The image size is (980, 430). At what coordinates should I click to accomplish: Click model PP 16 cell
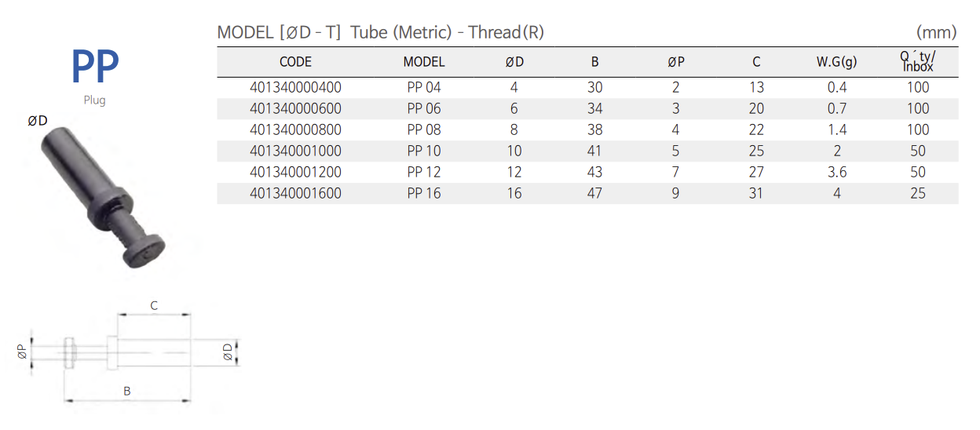point(424,194)
